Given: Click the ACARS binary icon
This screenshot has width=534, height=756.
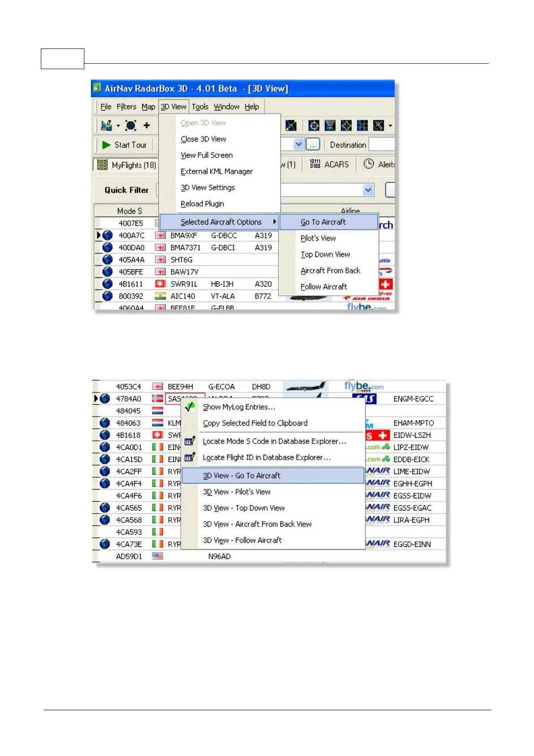Looking at the screenshot, I should coord(315,164).
